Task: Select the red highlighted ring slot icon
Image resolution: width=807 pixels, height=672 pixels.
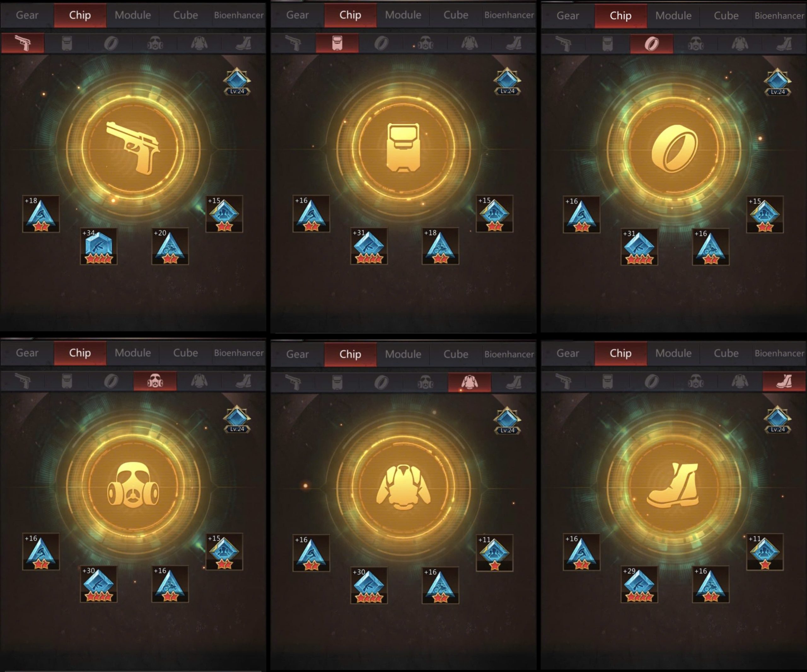Action: (x=651, y=43)
